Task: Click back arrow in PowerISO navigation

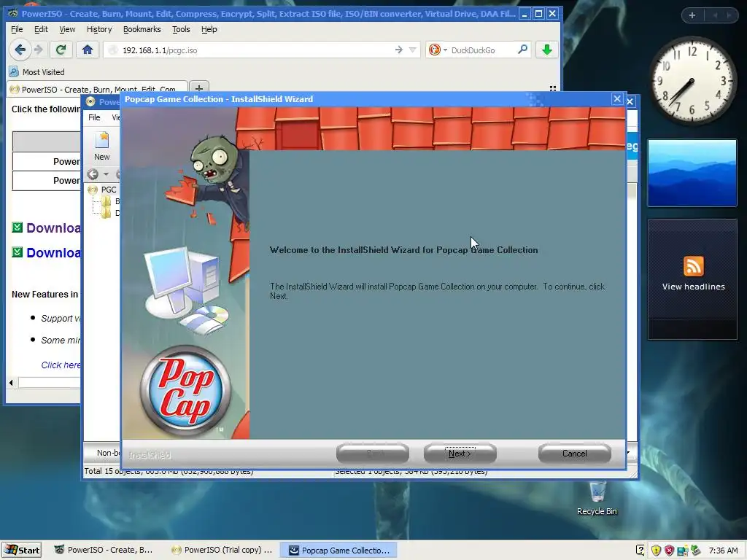Action: coord(93,174)
